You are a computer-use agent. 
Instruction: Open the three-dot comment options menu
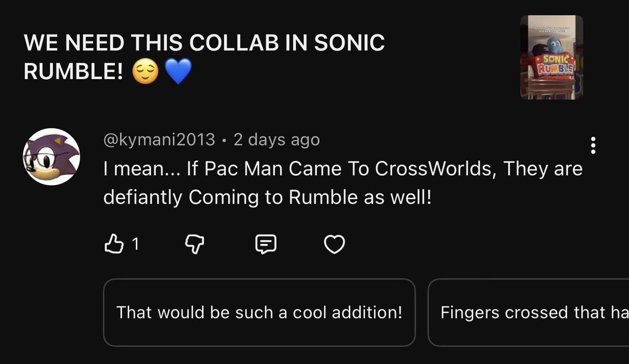coord(593,146)
